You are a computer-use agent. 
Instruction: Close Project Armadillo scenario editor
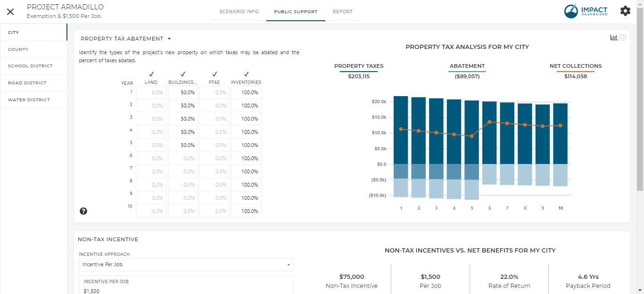point(10,11)
